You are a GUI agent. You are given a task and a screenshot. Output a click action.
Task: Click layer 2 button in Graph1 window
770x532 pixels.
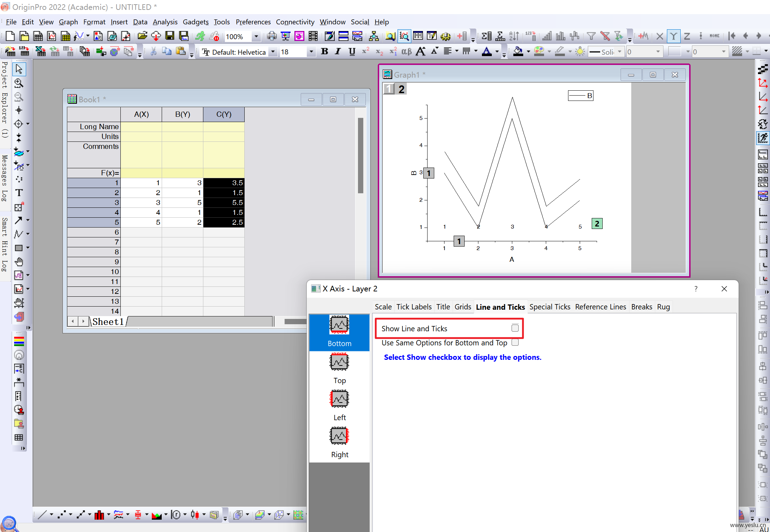[x=401, y=89]
